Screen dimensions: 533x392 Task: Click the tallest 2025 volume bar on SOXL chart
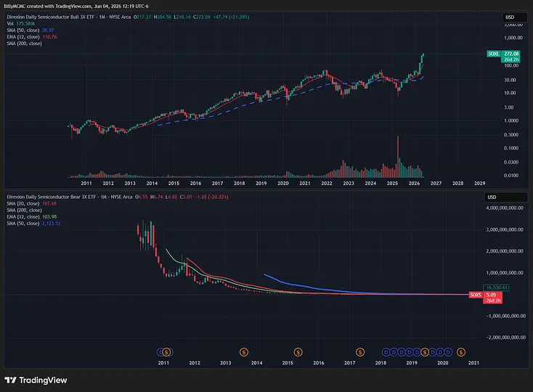click(x=398, y=157)
